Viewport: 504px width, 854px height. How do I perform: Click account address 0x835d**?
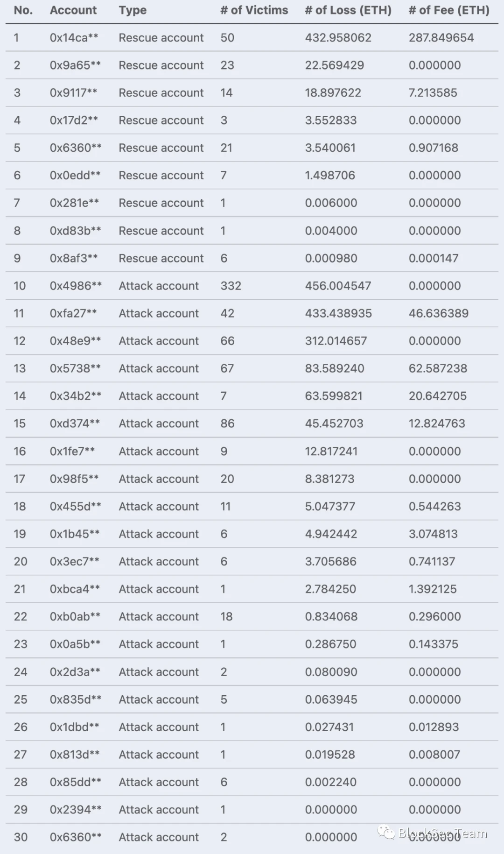[x=76, y=699]
